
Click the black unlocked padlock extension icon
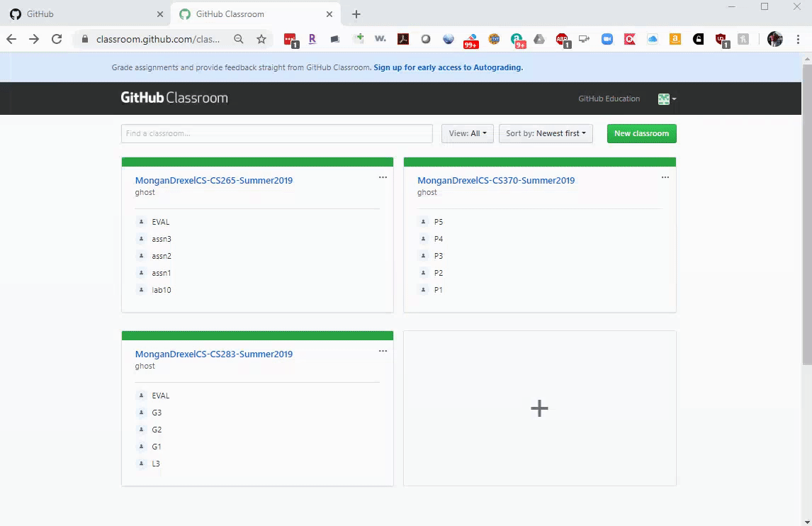[698, 39]
